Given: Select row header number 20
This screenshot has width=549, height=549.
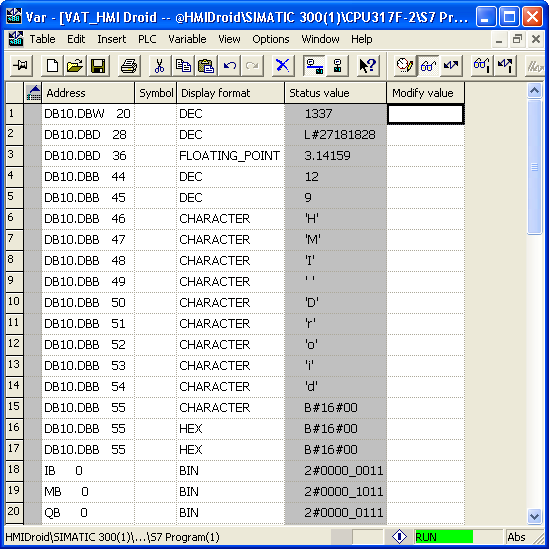Looking at the screenshot, I should point(14,512).
